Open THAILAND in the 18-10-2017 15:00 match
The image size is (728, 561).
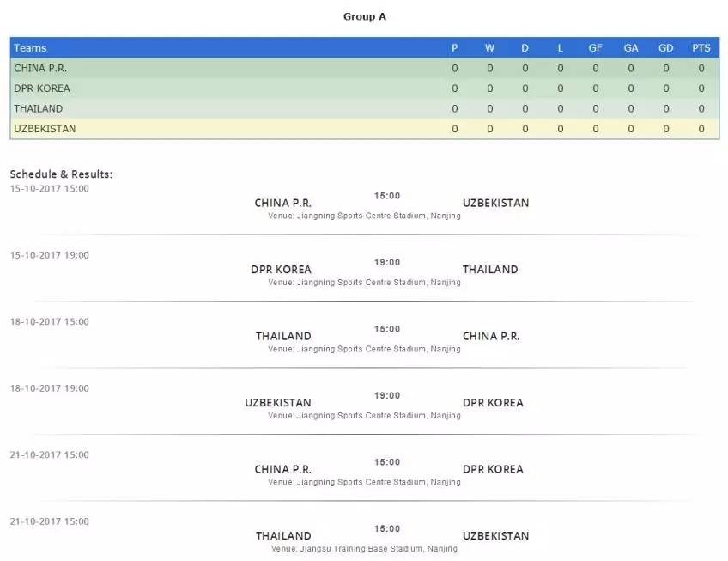[x=283, y=337]
